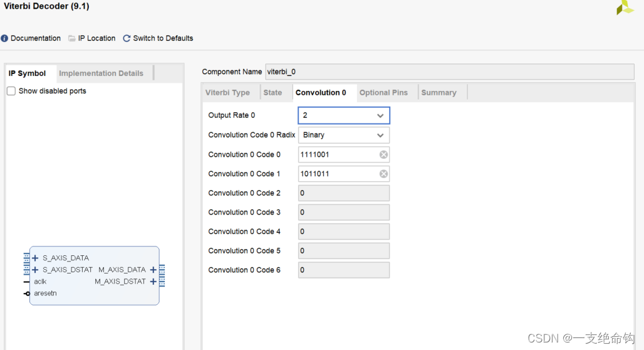644x350 pixels.
Task: Click the Xilinx logo in the corner
Action: click(x=625, y=8)
